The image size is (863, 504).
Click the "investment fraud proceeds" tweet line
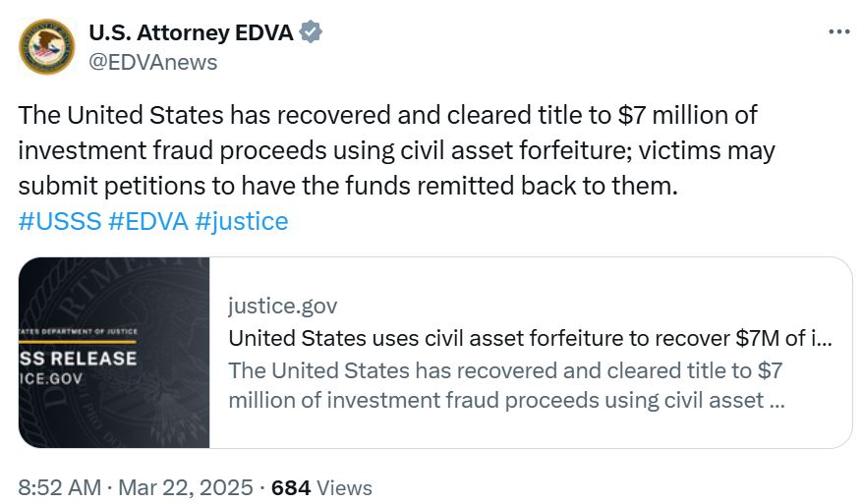pos(396,150)
